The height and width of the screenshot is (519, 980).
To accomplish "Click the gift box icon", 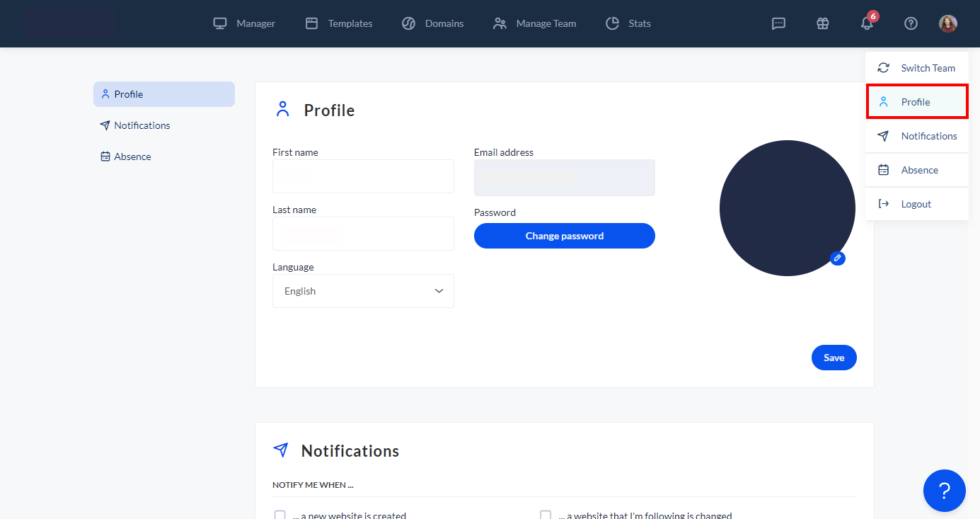I will pyautogui.click(x=822, y=23).
